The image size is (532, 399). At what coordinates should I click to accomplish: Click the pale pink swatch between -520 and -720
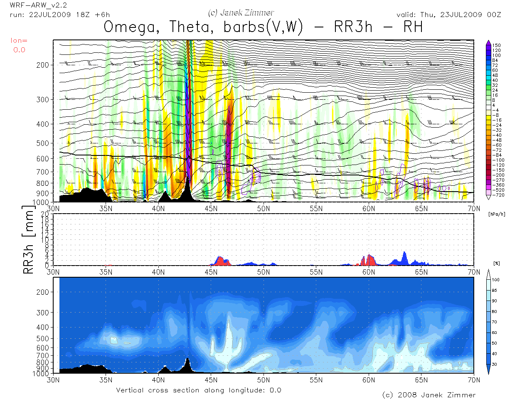tap(488, 192)
